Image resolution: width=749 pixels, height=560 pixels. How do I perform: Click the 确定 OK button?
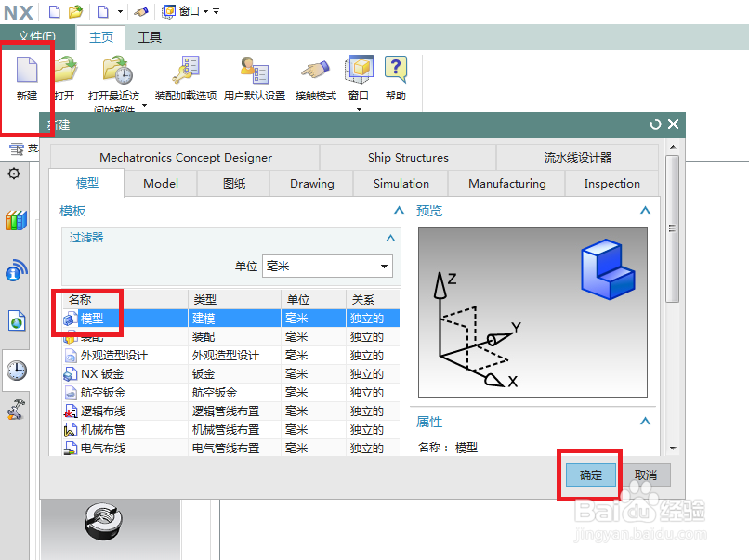click(x=591, y=475)
